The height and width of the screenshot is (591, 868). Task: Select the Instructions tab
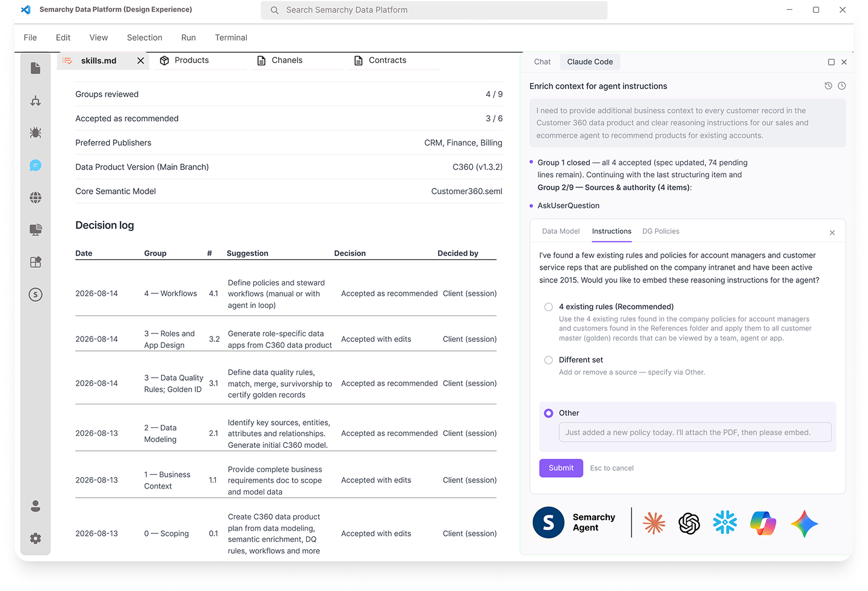[x=612, y=232]
